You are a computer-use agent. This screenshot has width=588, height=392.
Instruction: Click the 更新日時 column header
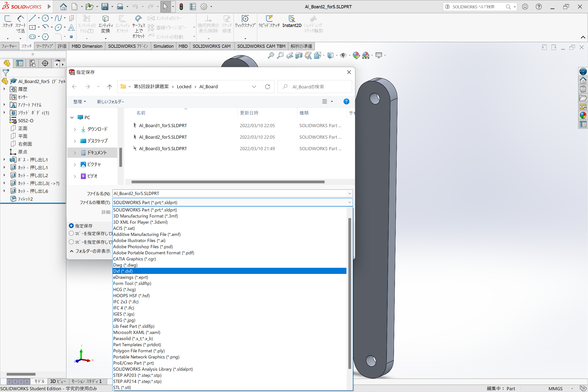[x=249, y=113]
